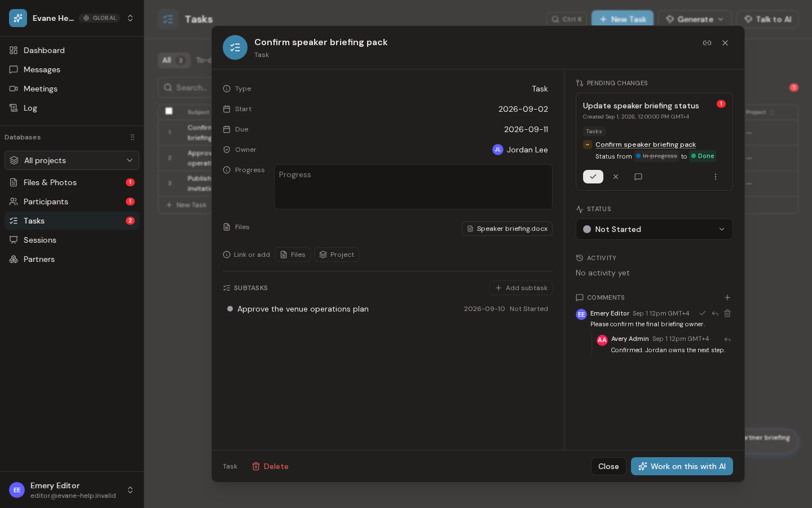Copy link to task icon
The height and width of the screenshot is (508, 812).
pyautogui.click(x=707, y=43)
